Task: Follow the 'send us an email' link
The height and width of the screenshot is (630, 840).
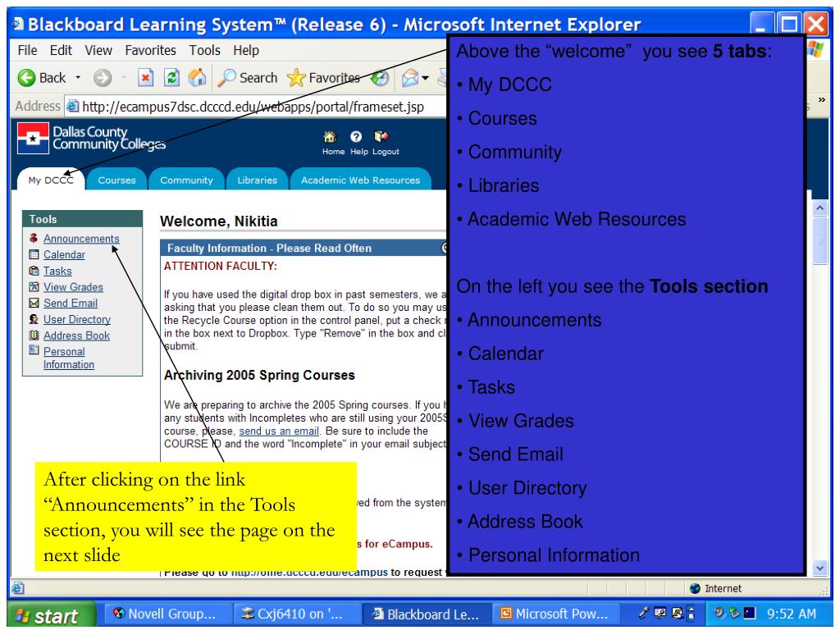Action: click(279, 431)
